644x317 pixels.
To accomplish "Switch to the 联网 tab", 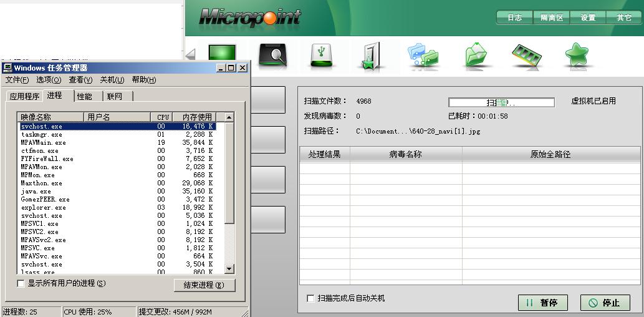I will (x=115, y=96).
